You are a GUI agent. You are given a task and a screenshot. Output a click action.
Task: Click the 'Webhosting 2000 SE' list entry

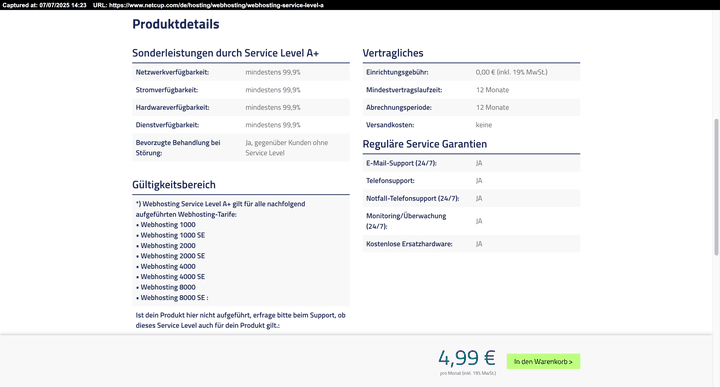(173, 256)
